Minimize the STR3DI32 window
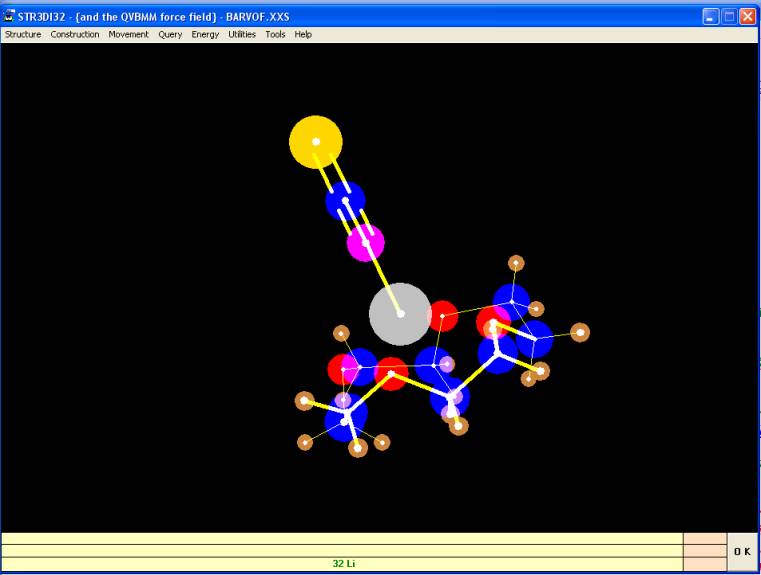Image resolution: width=761 pixels, height=575 pixels. 710,16
